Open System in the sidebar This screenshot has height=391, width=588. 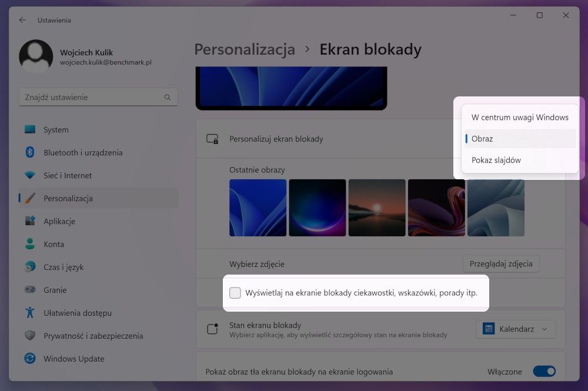tap(98, 130)
